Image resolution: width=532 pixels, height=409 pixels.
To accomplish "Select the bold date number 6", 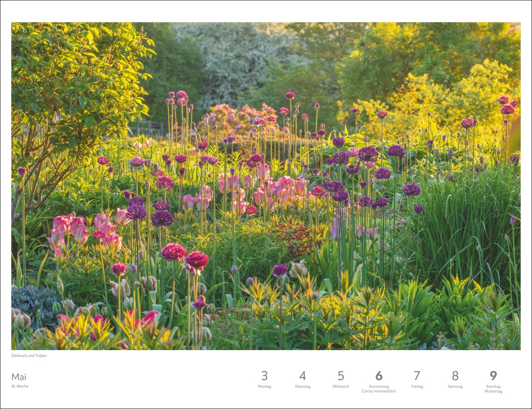I will coord(379,376).
